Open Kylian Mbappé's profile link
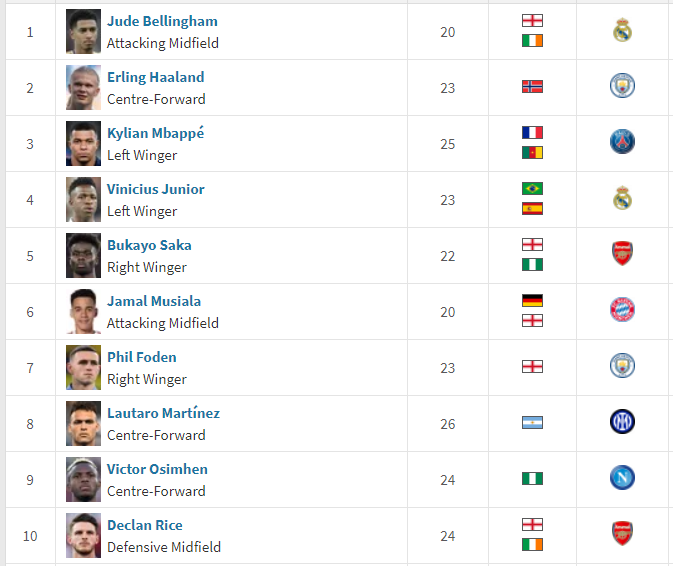 (x=155, y=133)
